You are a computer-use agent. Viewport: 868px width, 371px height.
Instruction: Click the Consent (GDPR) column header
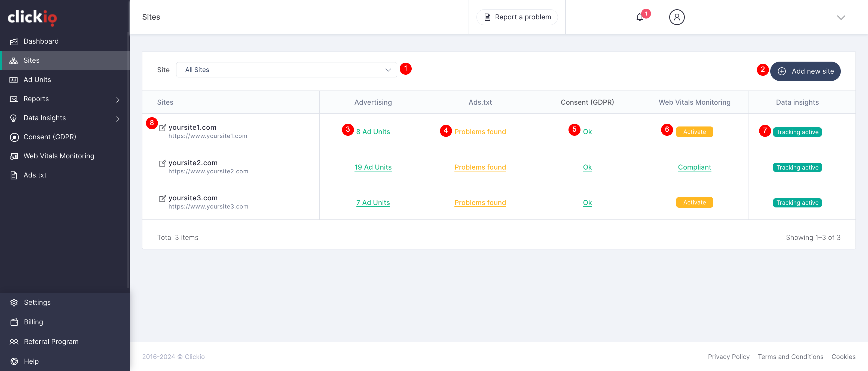coord(587,102)
